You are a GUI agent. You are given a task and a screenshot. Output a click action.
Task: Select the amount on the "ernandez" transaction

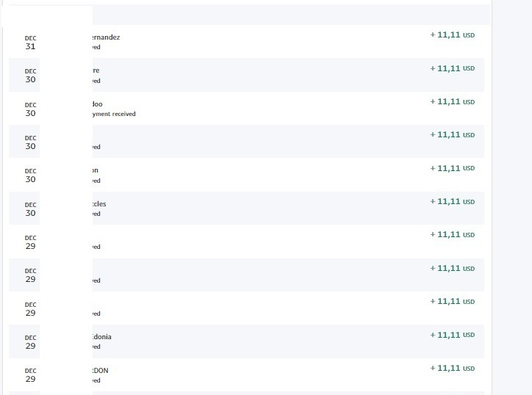(452, 35)
